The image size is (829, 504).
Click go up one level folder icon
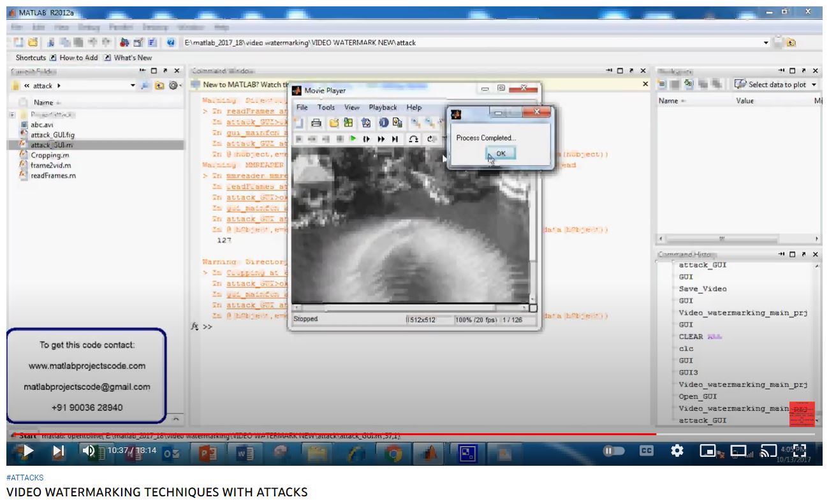click(x=159, y=85)
